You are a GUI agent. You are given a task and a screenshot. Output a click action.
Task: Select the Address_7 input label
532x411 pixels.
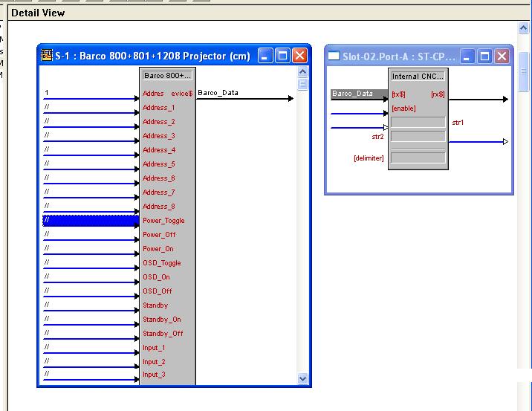click(x=159, y=192)
